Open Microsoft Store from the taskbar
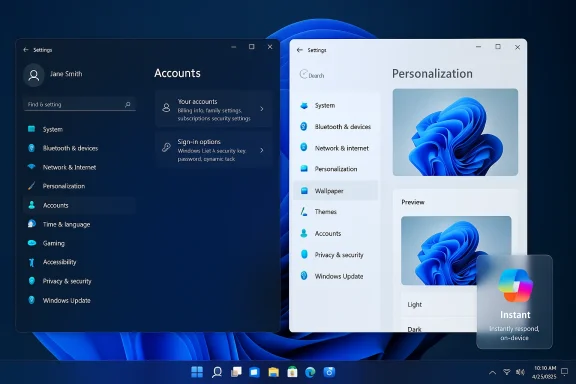Screen dimensions: 576x384 [x=292, y=372]
